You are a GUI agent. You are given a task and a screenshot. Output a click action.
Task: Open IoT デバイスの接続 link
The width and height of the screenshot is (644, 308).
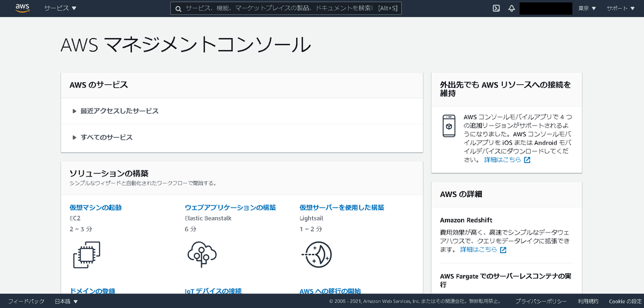pyautogui.click(x=213, y=291)
